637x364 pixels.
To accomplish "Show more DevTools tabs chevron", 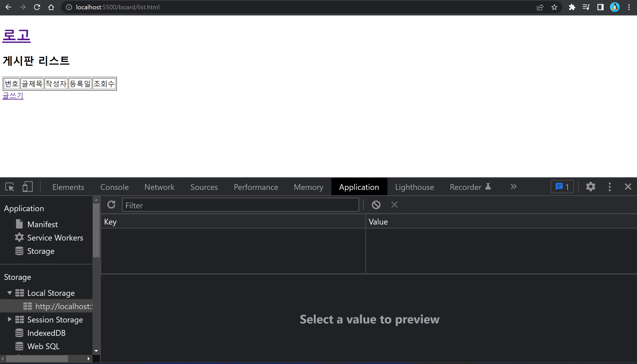I will (x=513, y=187).
